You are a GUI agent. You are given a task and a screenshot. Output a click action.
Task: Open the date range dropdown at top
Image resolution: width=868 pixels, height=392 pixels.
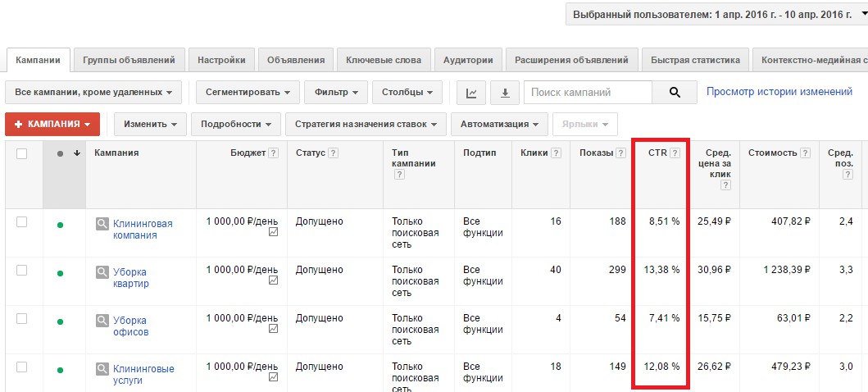[x=717, y=15]
